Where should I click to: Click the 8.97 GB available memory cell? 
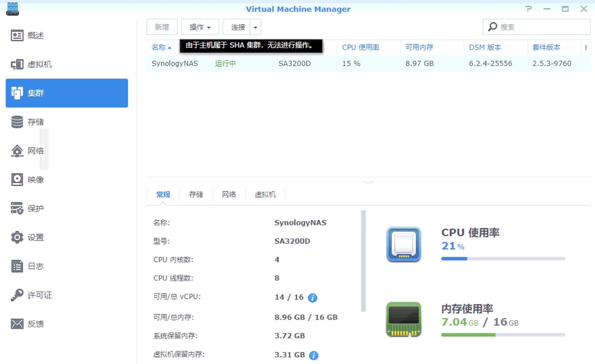coord(420,63)
